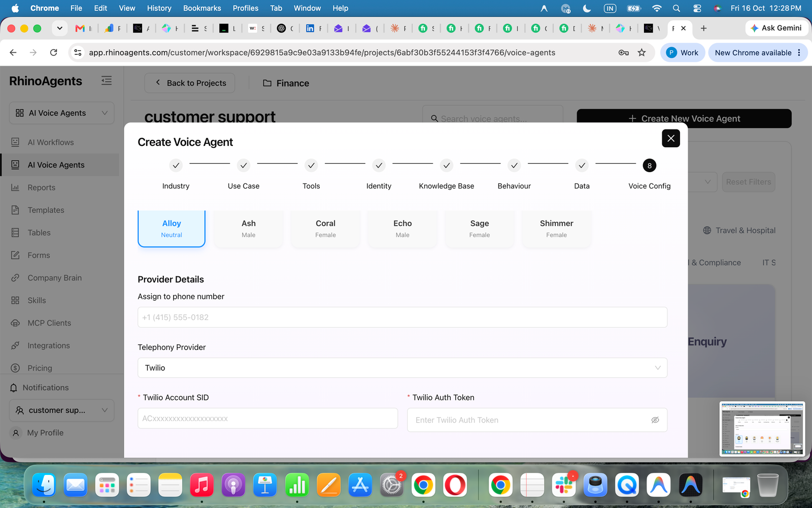Click into the Assign to phone number field
Image resolution: width=812 pixels, height=508 pixels.
(x=402, y=317)
